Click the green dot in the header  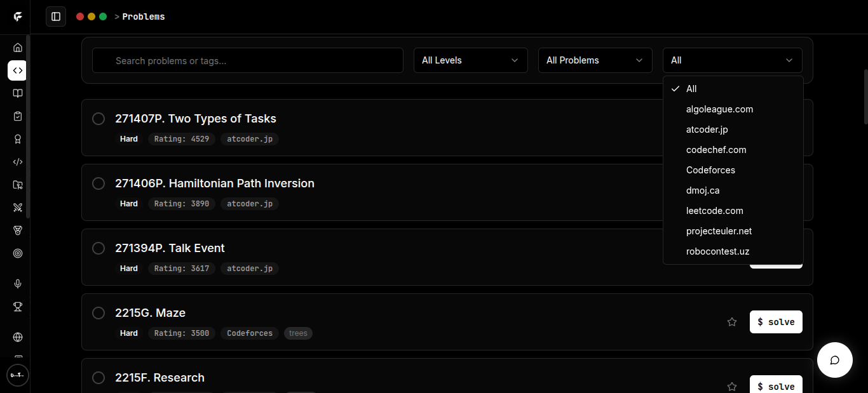point(103,17)
